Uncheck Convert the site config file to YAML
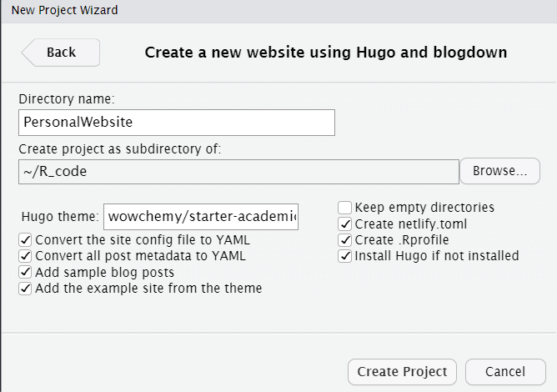This screenshot has height=392, width=557. (25, 240)
